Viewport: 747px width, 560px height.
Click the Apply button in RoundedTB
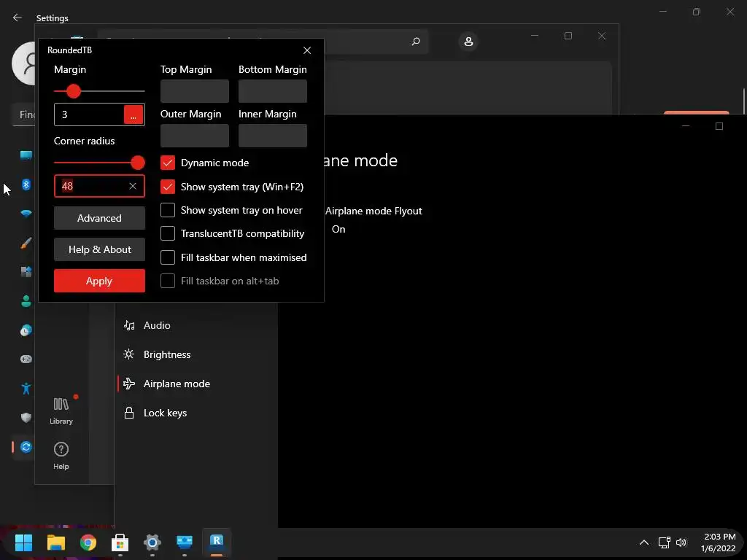(99, 281)
